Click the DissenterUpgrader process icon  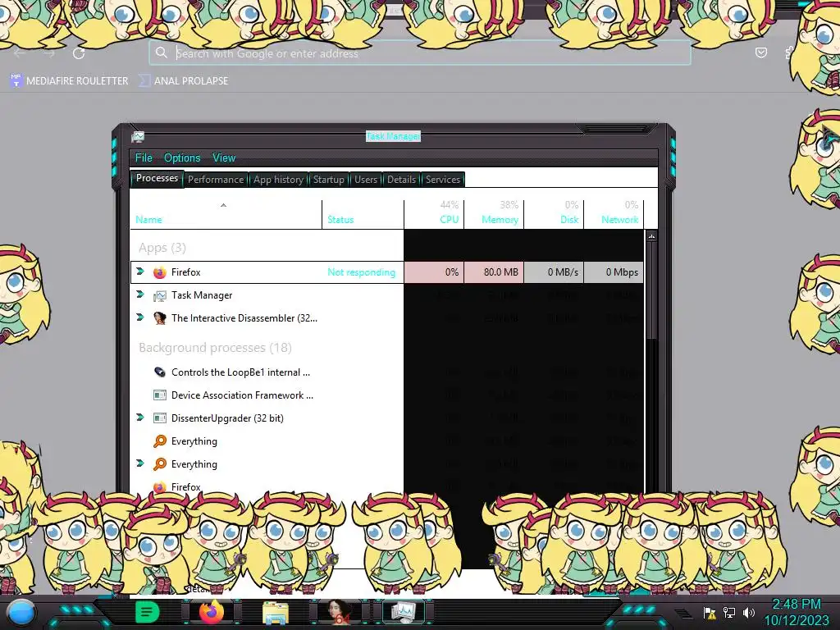[160, 418]
